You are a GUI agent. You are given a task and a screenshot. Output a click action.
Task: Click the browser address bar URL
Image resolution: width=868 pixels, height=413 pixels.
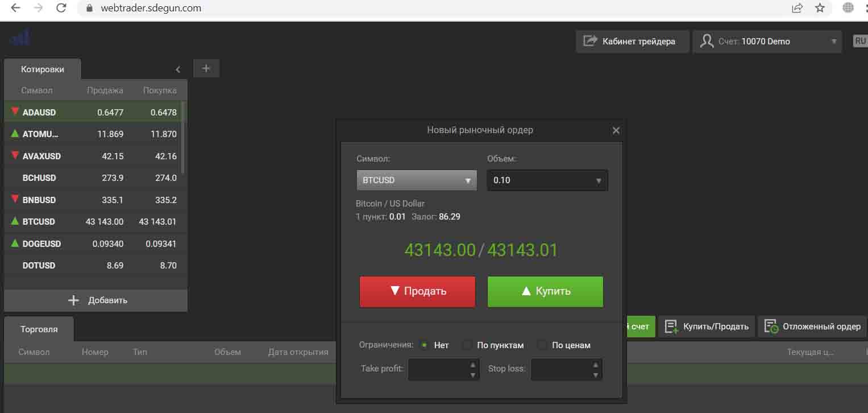(151, 9)
